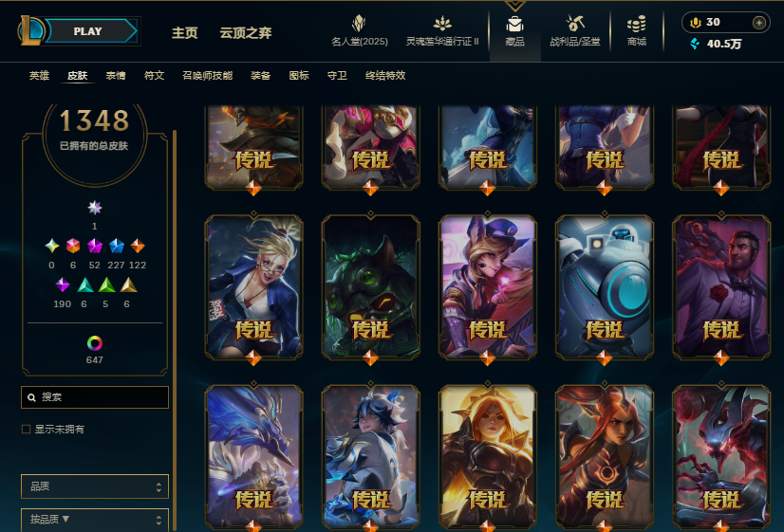Switch to the 表情 emotes tab
Screen dimensions: 784x532
pos(116,76)
